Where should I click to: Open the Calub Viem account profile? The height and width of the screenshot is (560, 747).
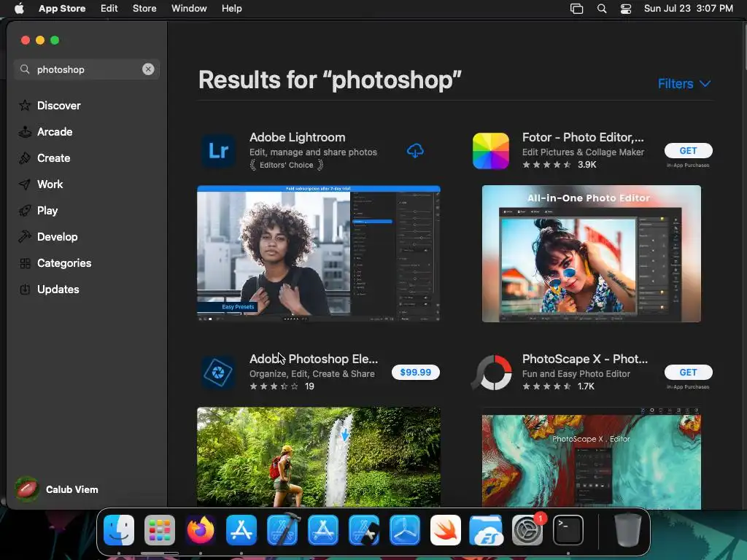tap(56, 489)
